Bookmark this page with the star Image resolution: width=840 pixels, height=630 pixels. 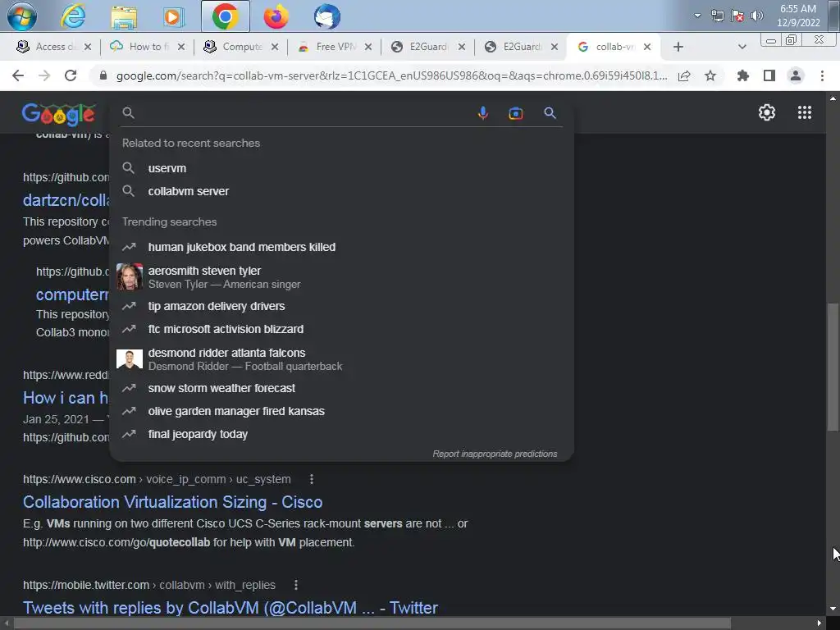click(710, 75)
